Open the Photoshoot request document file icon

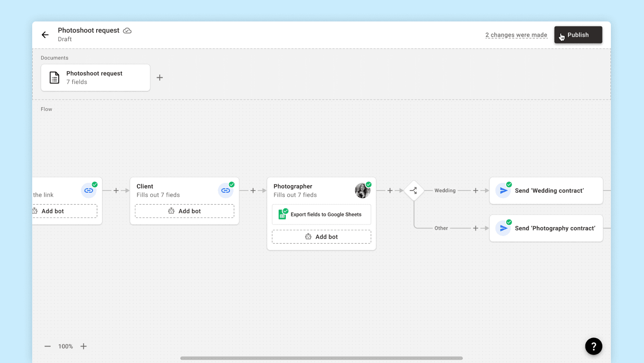(x=54, y=78)
